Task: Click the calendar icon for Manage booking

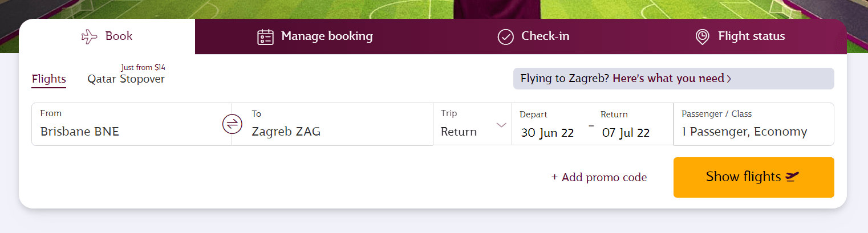Action: point(266,37)
